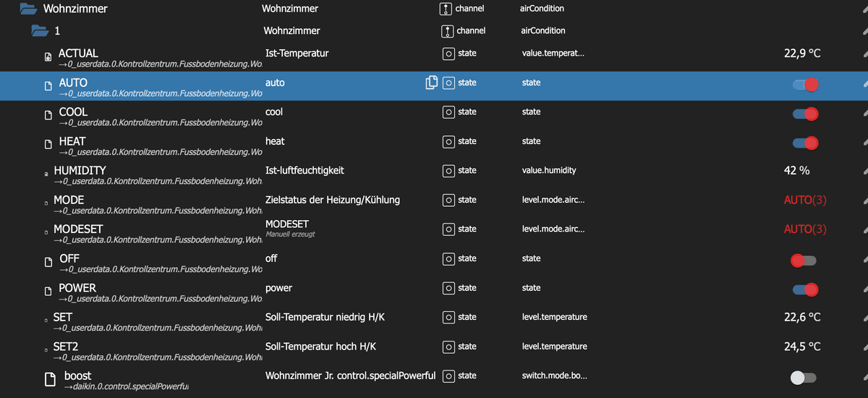Click the state type icon in COOL row
The height and width of the screenshot is (398, 868).
(448, 111)
